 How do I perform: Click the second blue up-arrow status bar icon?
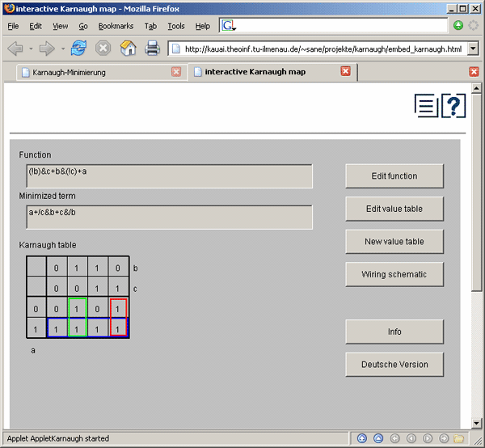pyautogui.click(x=378, y=438)
